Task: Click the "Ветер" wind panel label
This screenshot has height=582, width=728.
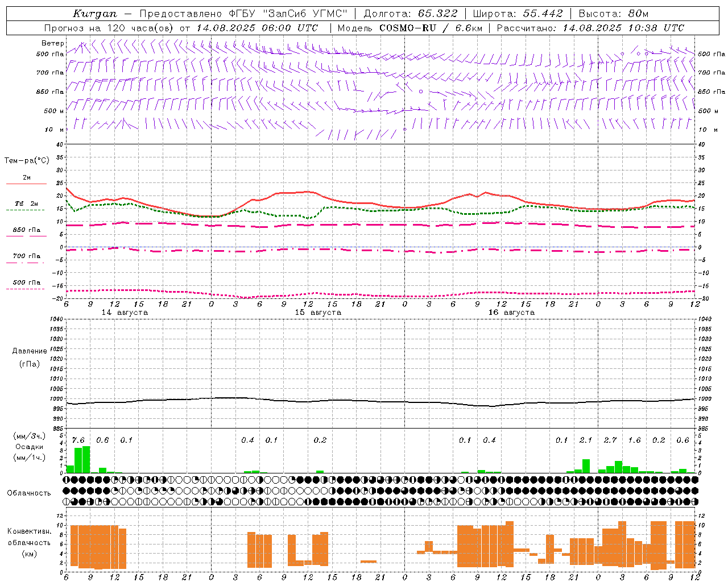Action: [53, 43]
